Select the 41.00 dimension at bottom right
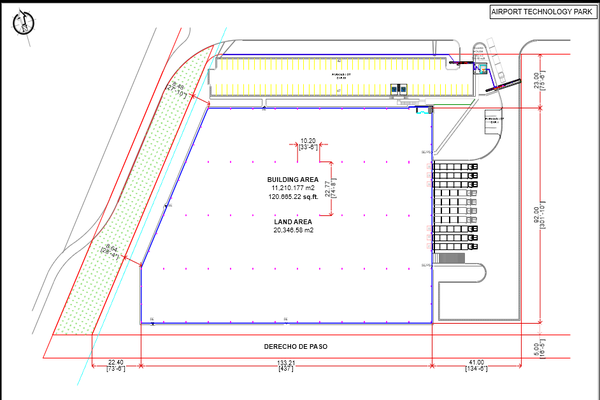600x400 pixels. click(x=475, y=362)
